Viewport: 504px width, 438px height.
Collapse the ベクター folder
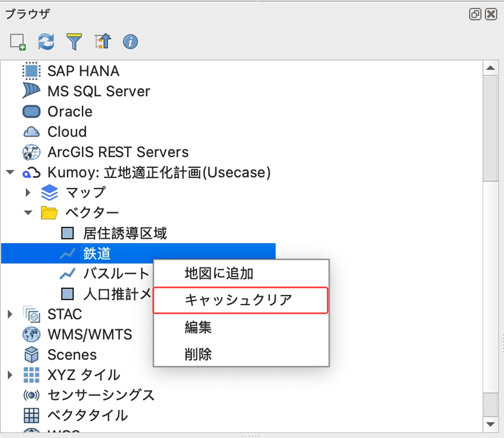pos(28,213)
